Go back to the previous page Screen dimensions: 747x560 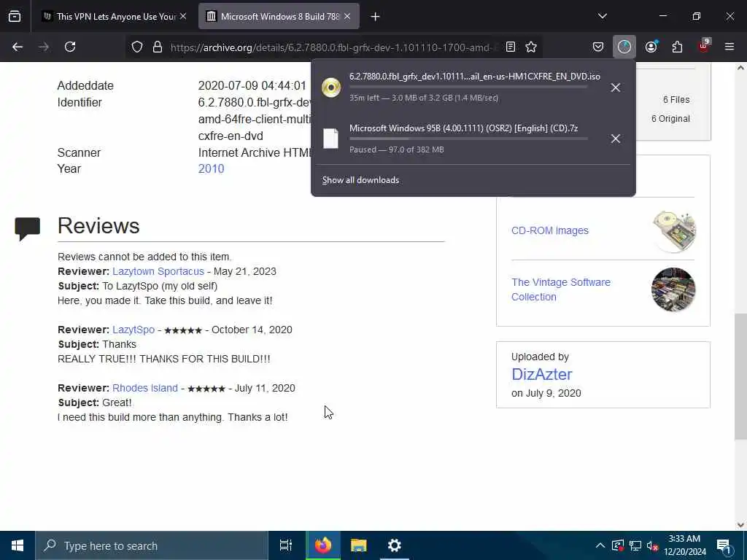click(18, 47)
